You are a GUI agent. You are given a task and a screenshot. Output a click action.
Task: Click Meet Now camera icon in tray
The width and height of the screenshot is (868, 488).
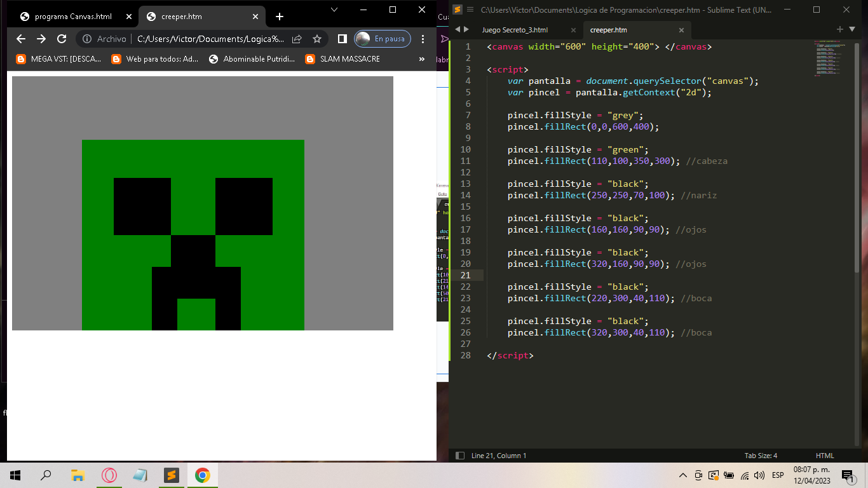[698, 475]
